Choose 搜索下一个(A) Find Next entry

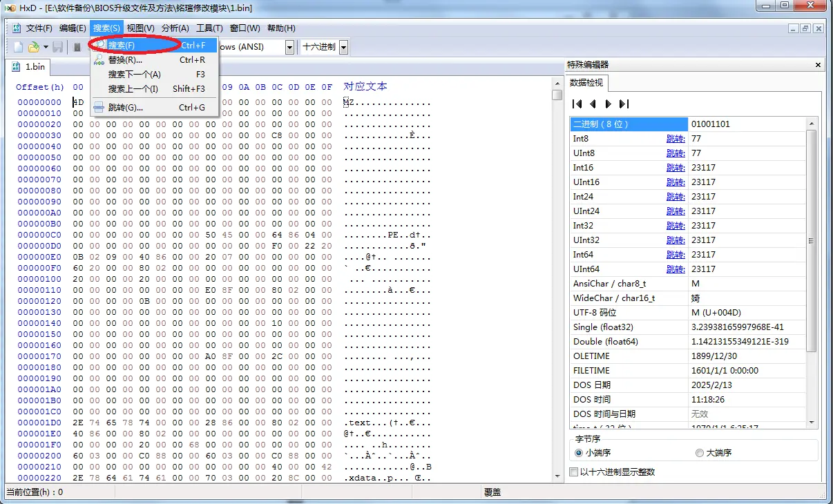[155, 75]
